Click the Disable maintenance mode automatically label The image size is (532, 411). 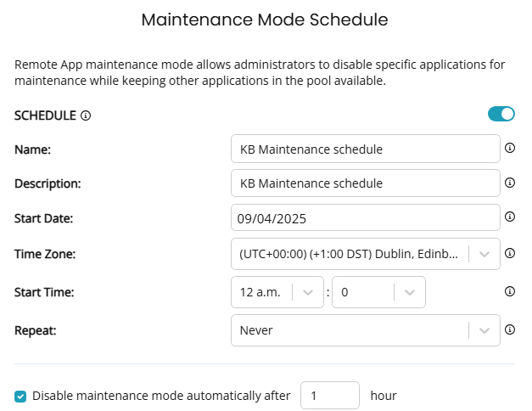pos(161,396)
